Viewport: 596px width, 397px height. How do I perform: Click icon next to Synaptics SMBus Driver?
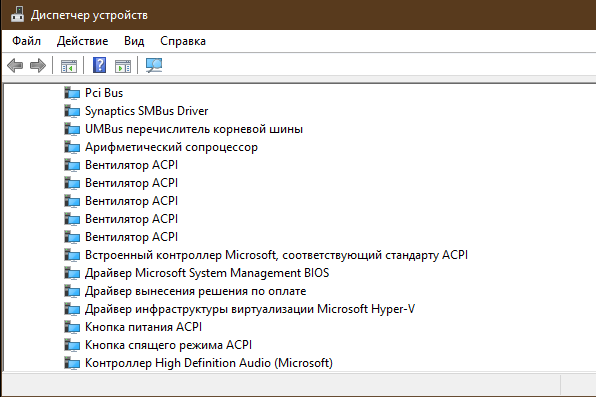point(72,111)
